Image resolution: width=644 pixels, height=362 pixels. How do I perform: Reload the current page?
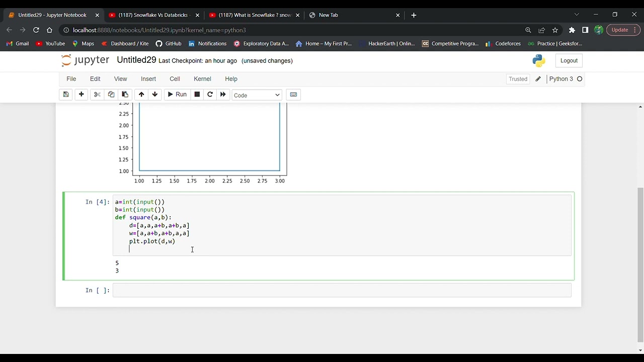click(x=36, y=30)
